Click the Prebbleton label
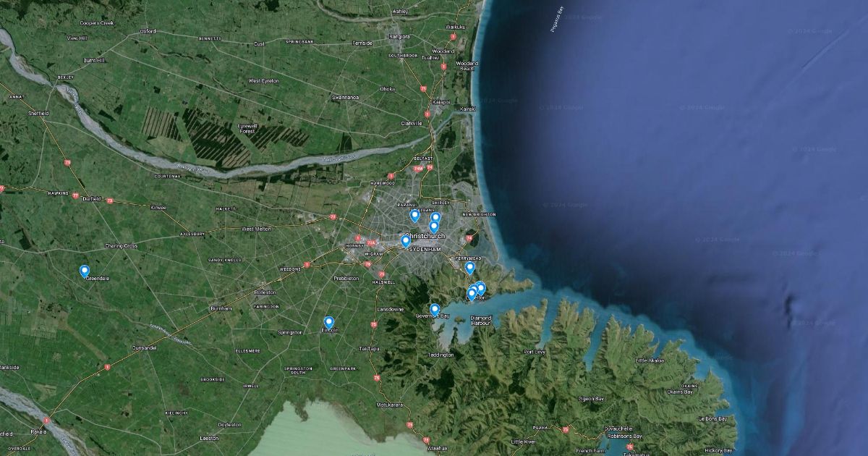The image size is (868, 456). click(x=345, y=278)
